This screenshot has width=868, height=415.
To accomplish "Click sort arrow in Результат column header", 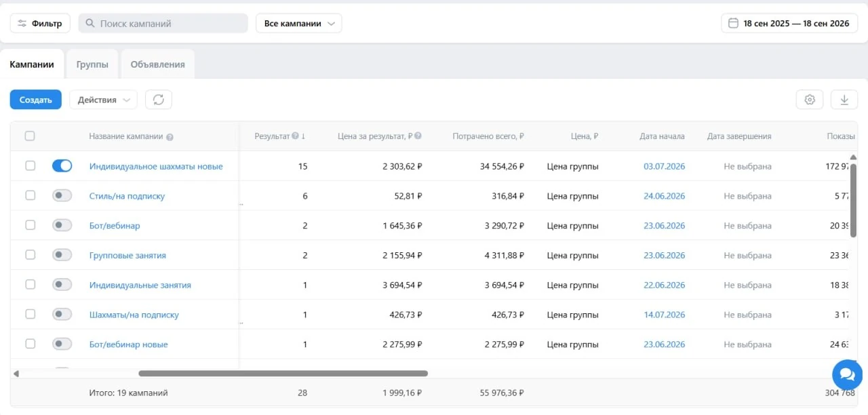I will (x=303, y=136).
